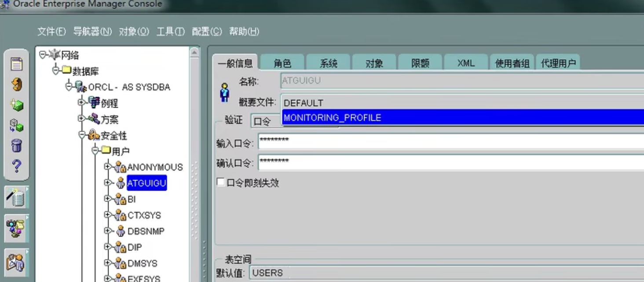Collapse the ORCL database node
Screen dimensions: 644x282
(69, 86)
